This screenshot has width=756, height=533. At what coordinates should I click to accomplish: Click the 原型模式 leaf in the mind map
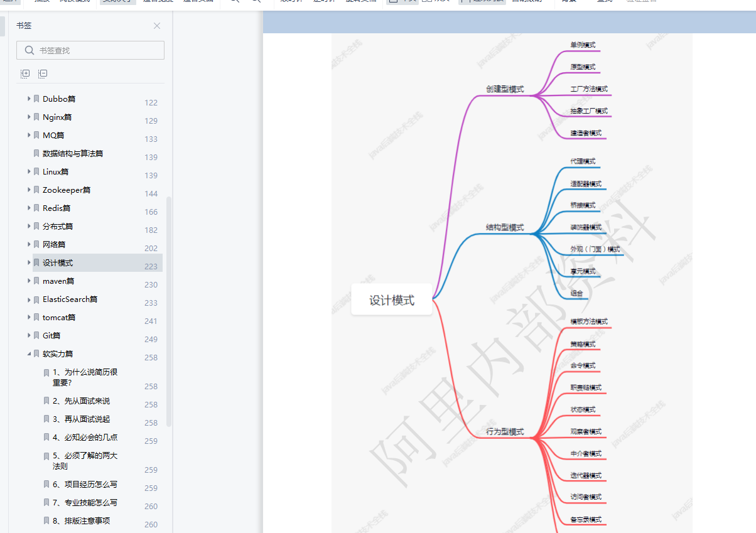pyautogui.click(x=583, y=67)
